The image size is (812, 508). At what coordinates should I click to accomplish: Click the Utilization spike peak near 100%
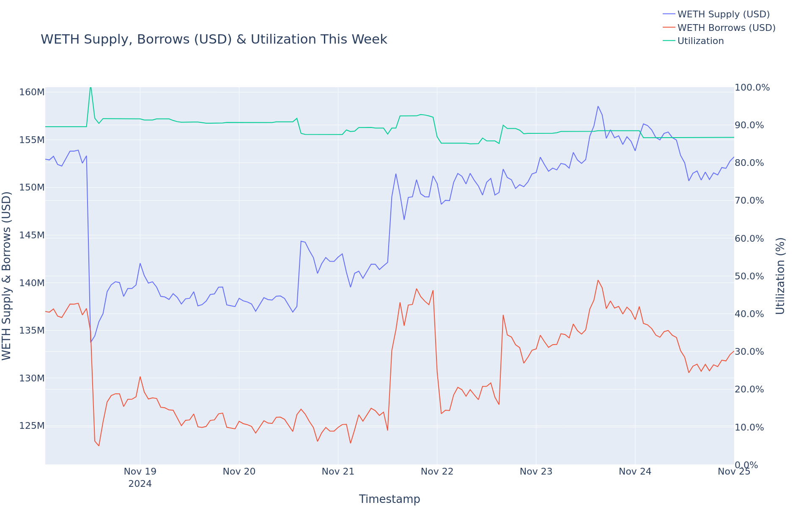pyautogui.click(x=91, y=87)
